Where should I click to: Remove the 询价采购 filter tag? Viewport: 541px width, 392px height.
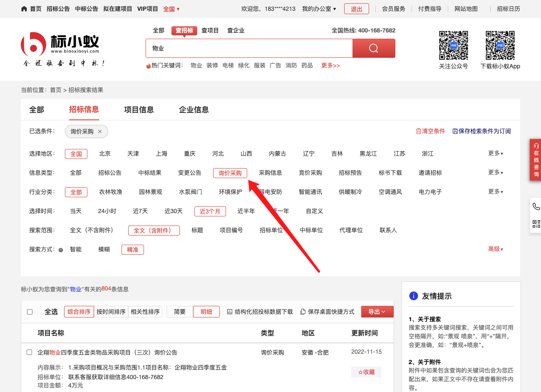tap(100, 131)
